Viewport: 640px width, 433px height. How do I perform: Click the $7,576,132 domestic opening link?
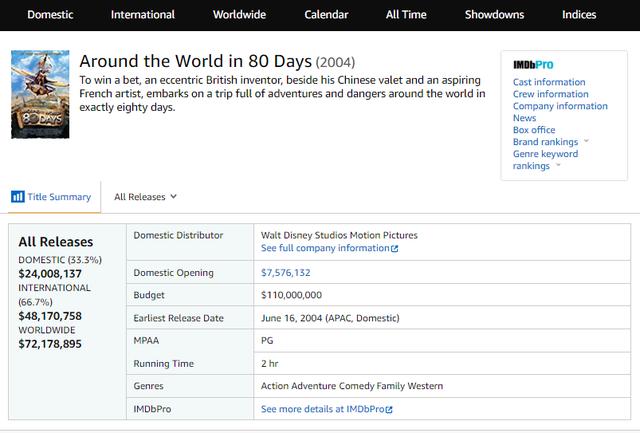pos(285,273)
